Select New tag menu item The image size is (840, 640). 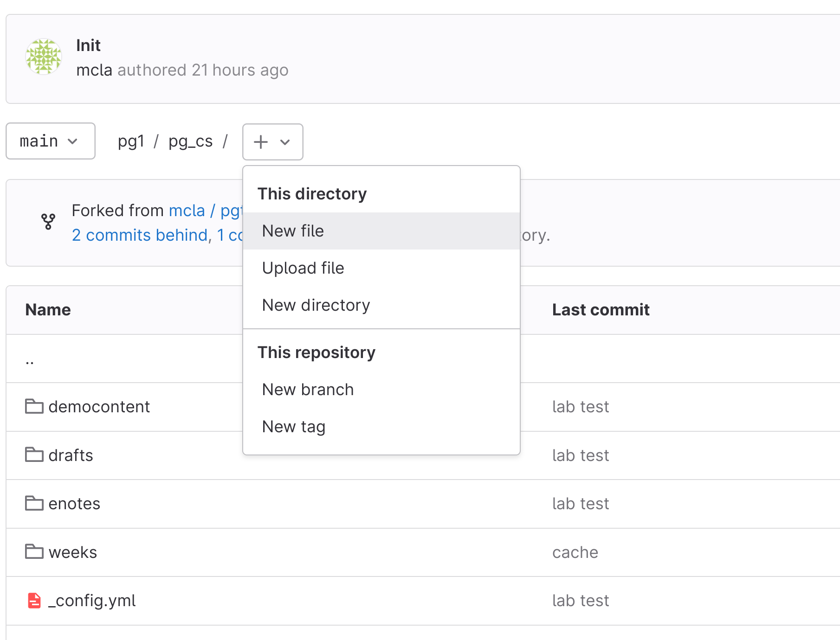coord(381,427)
